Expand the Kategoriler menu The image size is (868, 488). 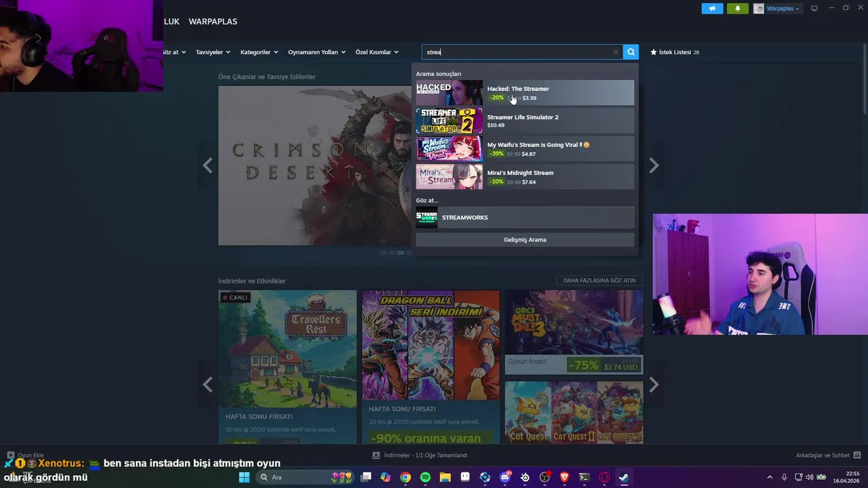(x=259, y=52)
